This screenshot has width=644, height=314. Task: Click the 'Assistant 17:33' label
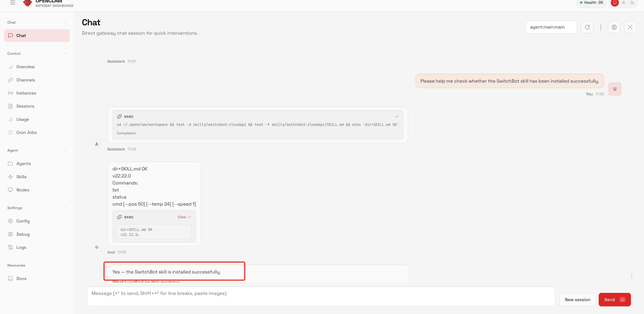121,149
